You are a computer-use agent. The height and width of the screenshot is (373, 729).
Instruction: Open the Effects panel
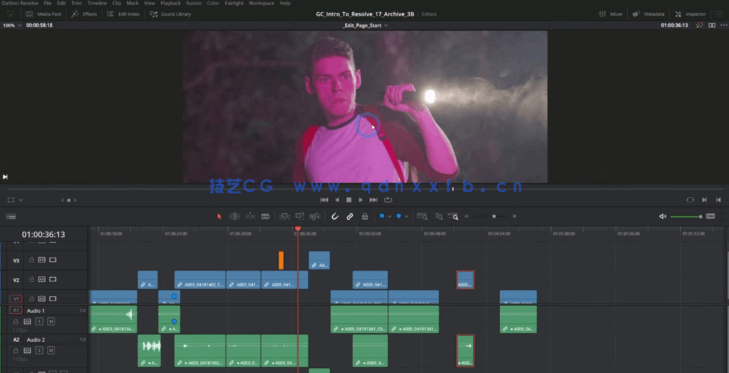click(x=84, y=14)
